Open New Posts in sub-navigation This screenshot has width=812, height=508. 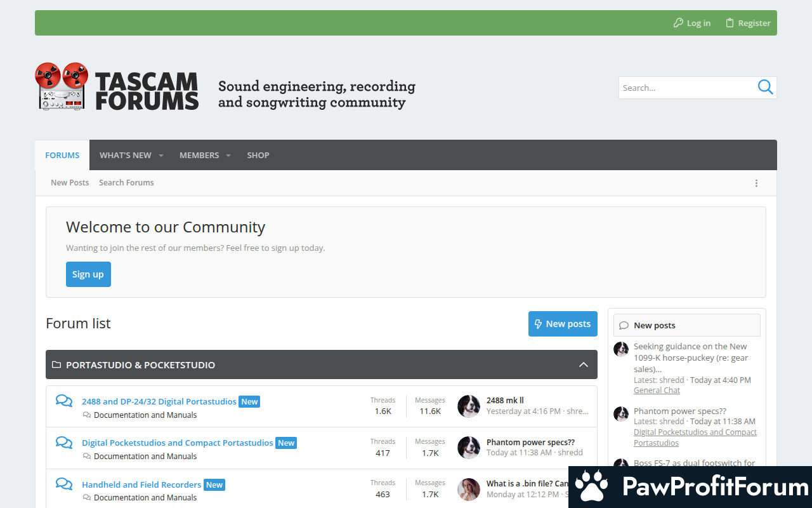click(70, 182)
